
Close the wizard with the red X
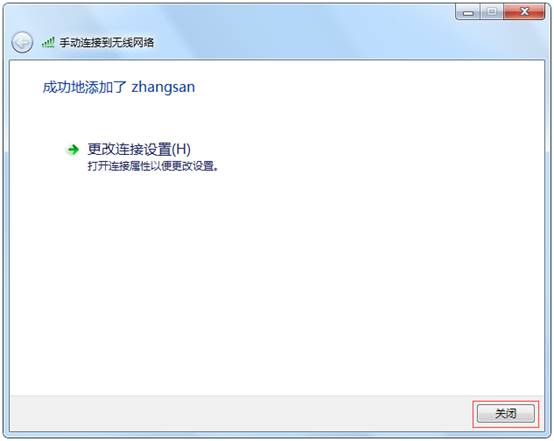524,12
